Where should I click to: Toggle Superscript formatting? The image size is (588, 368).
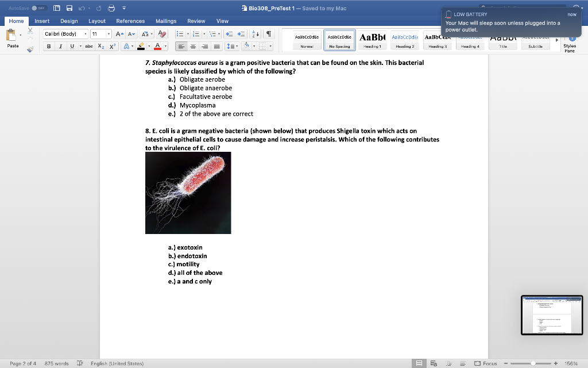112,46
